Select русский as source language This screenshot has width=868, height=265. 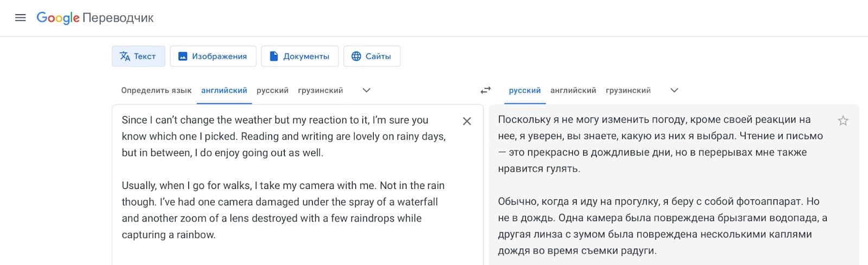[x=272, y=90]
